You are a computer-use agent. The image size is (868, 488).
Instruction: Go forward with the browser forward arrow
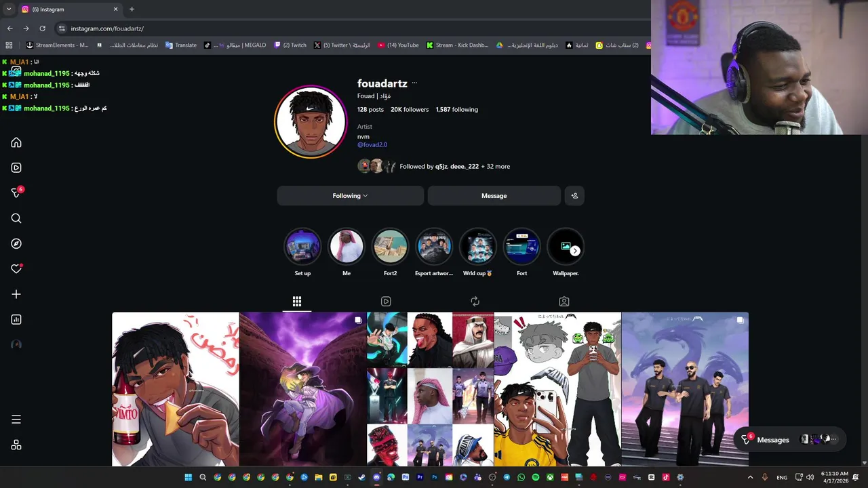tap(26, 28)
